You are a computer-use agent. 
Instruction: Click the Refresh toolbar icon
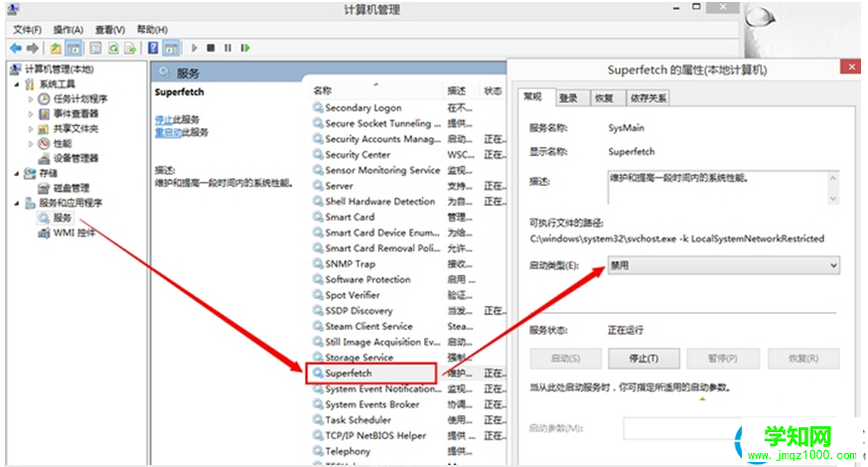point(113,49)
